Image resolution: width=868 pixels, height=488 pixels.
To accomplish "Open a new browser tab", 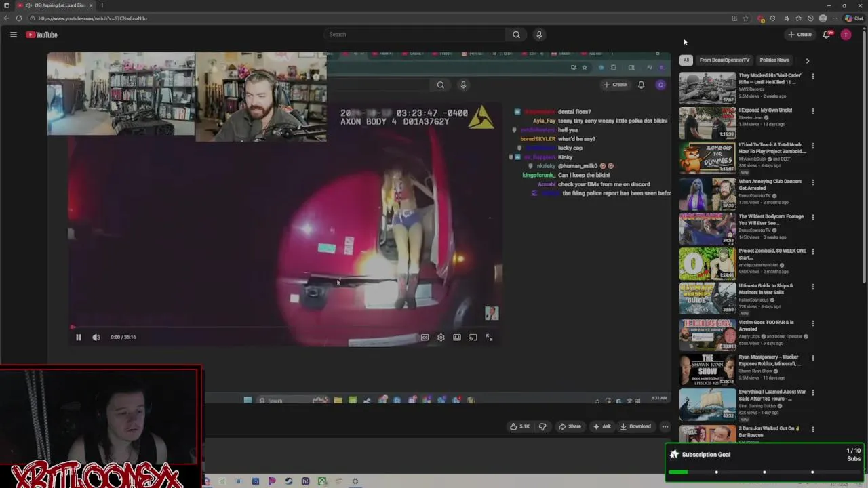I will (102, 5).
